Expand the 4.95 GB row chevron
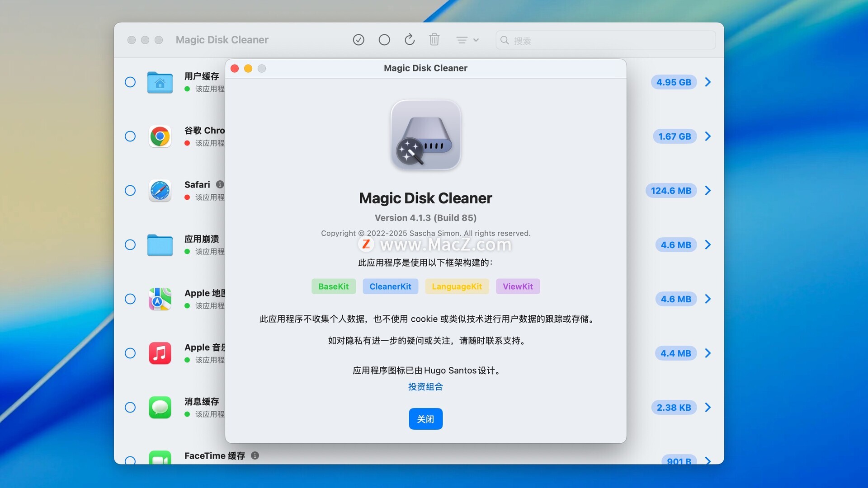The image size is (868, 488). point(708,82)
